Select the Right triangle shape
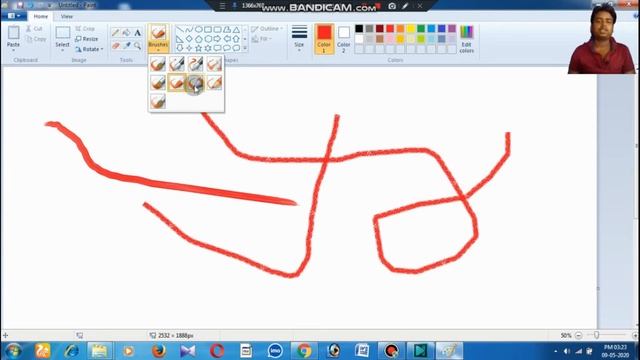Image resolution: width=640 pixels, height=360 pixels. (x=180, y=39)
